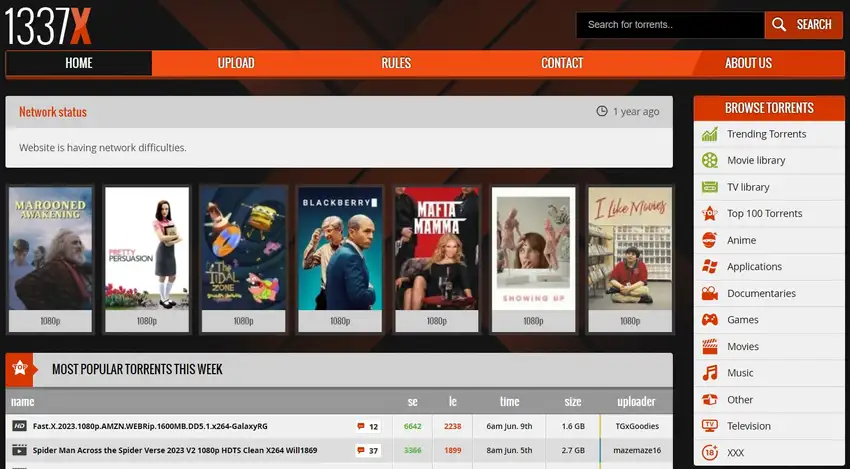Click the Anime ninja icon
The height and width of the screenshot is (469, 850).
(710, 240)
